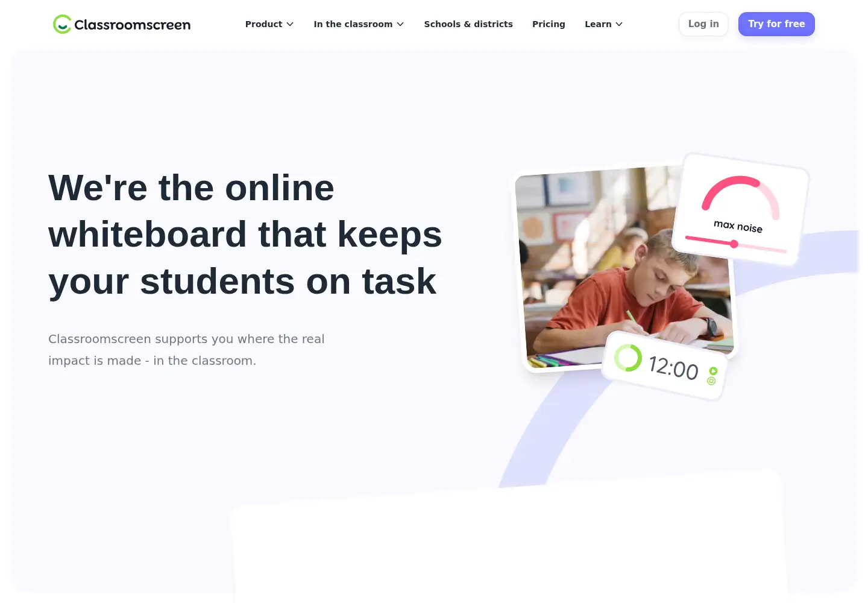Open the Product dropdown menu

(269, 24)
